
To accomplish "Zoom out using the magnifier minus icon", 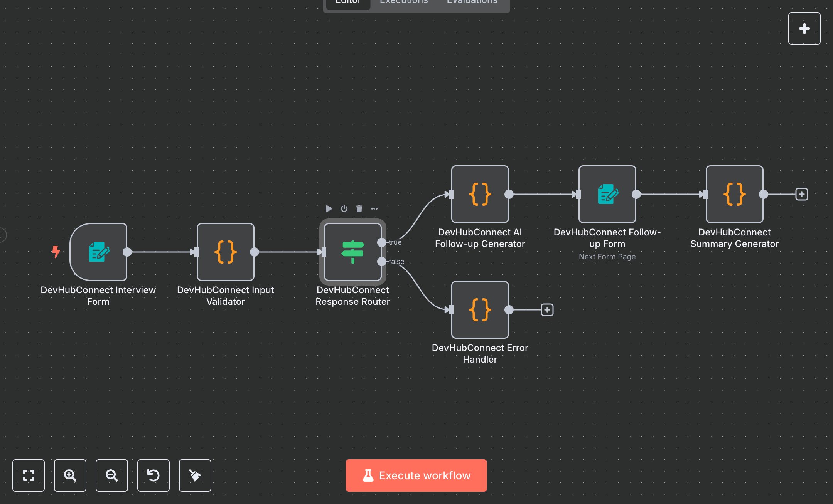I will pyautogui.click(x=111, y=475).
